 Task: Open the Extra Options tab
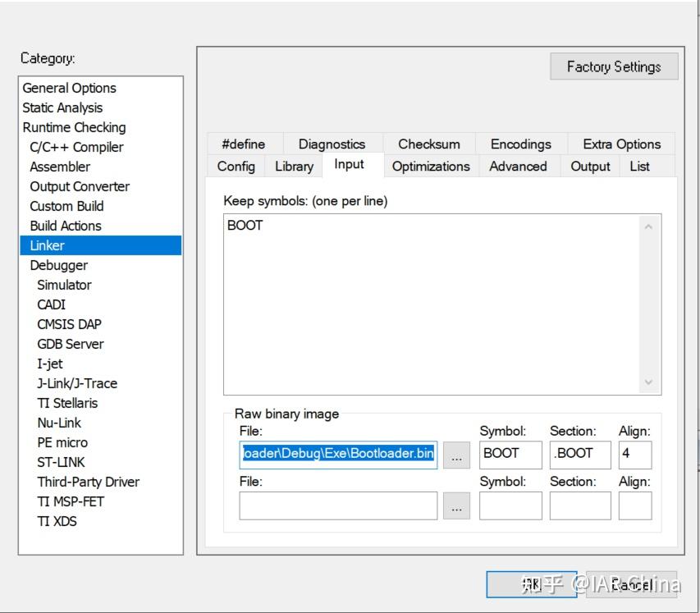[x=620, y=144]
